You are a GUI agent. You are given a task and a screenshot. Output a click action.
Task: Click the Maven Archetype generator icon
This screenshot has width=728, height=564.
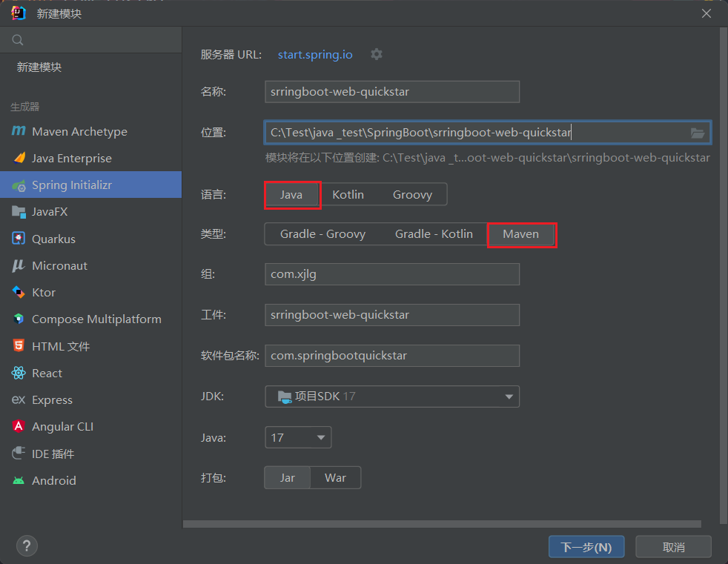click(x=19, y=131)
